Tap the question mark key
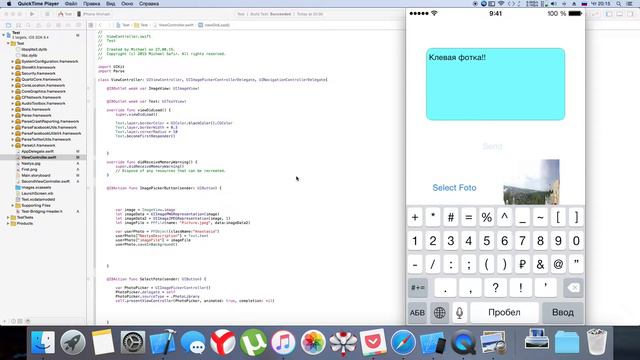The image size is (640, 360). pos(496,288)
